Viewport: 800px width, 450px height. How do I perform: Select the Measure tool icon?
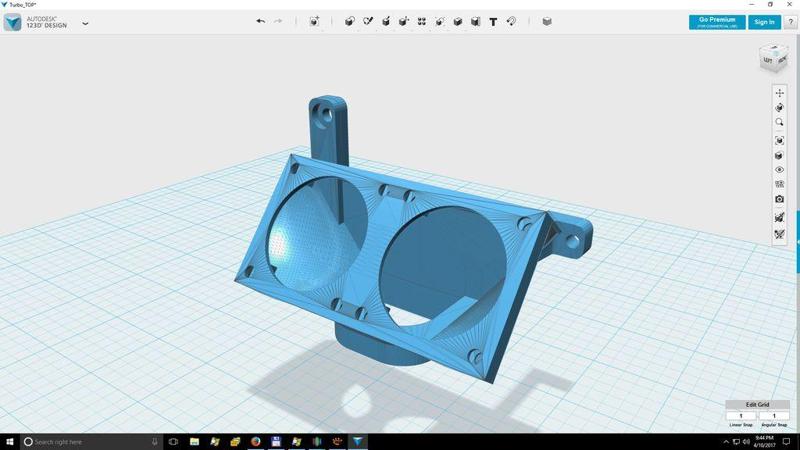476,21
